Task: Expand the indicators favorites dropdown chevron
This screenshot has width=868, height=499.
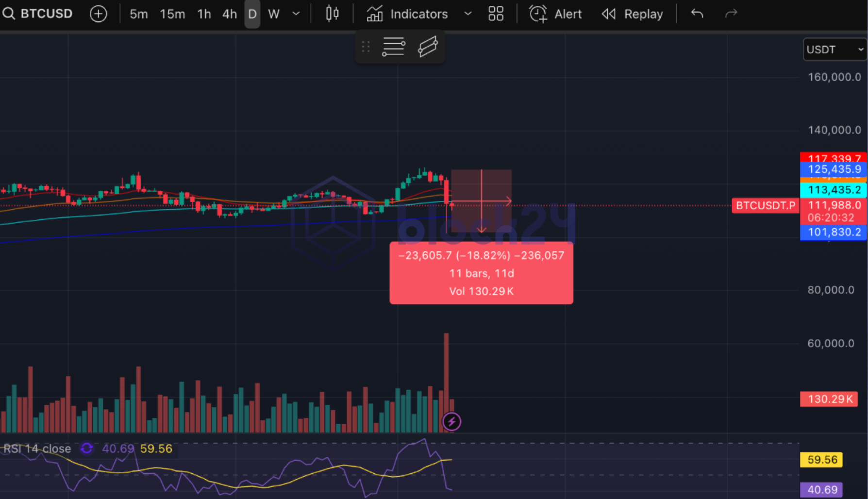Action: 467,14
